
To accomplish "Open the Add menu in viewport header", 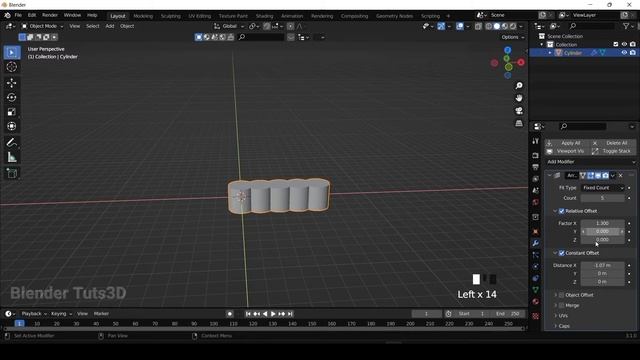I will tap(110, 26).
